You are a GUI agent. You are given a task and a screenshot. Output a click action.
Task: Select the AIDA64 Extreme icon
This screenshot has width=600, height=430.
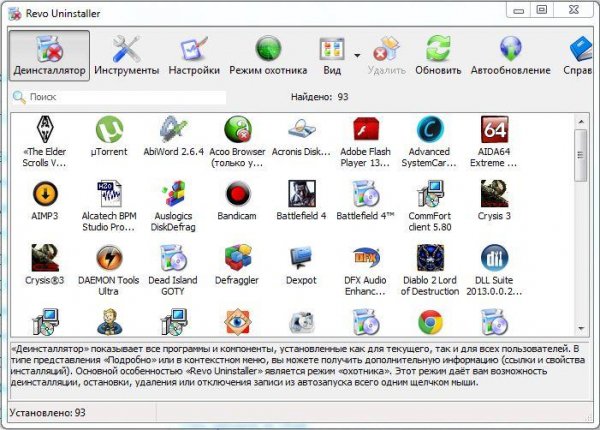pos(494,129)
